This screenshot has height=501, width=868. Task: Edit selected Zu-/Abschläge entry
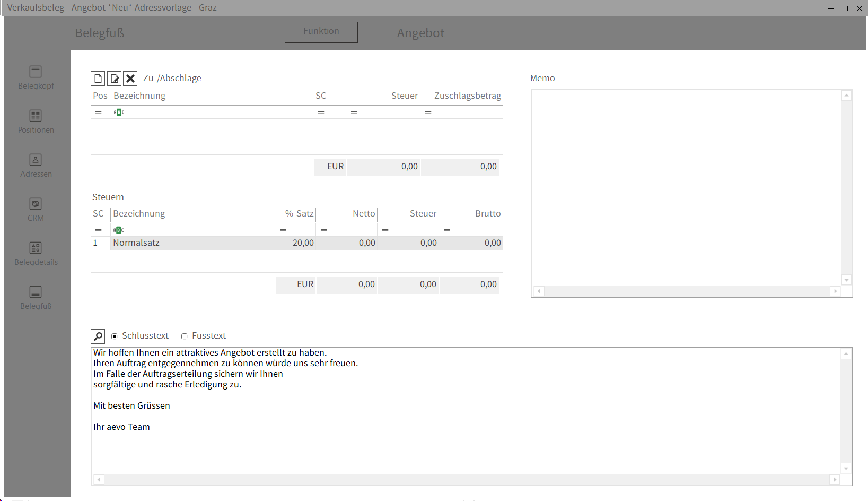[114, 79]
